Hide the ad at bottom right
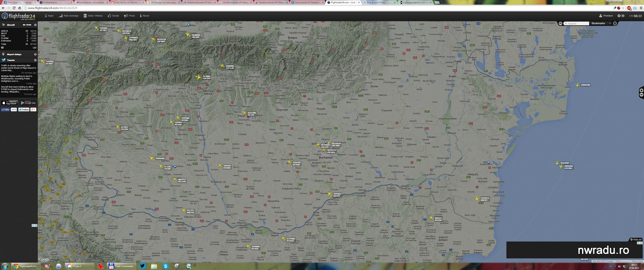Image resolution: width=644 pixels, height=270 pixels. [636, 240]
